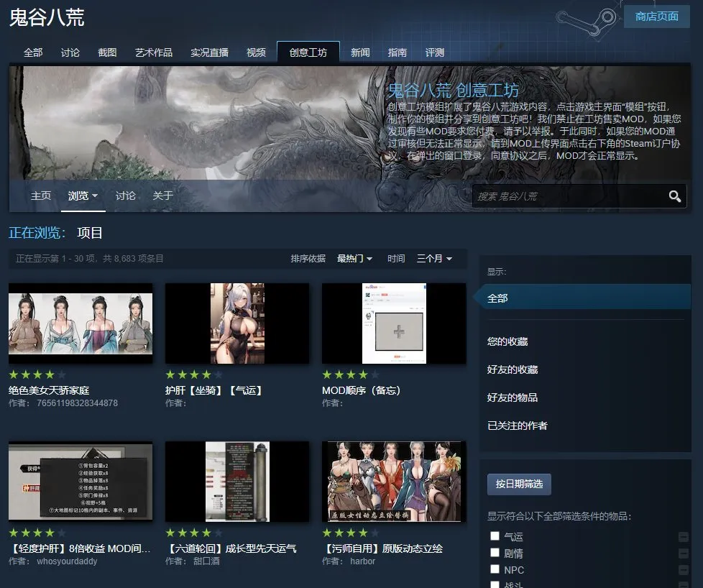Click the star rating above MOD顺序(备忘)
The height and width of the screenshot is (588, 703).
(x=351, y=374)
